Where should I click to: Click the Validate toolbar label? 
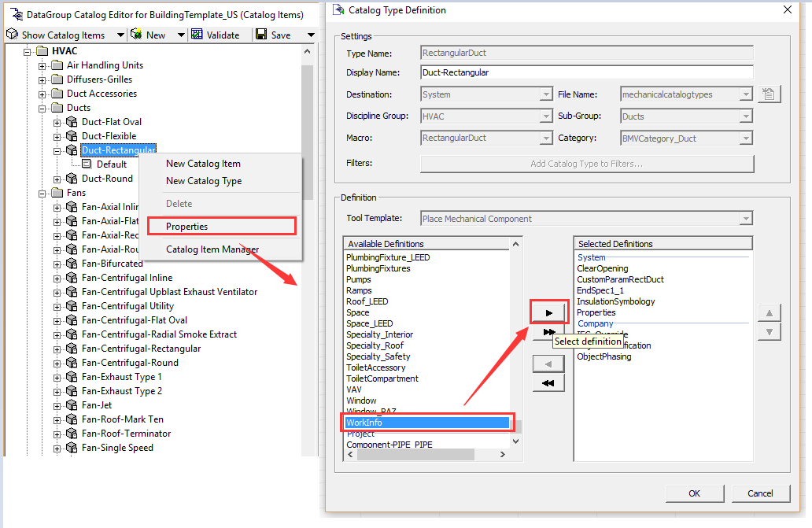tap(223, 35)
